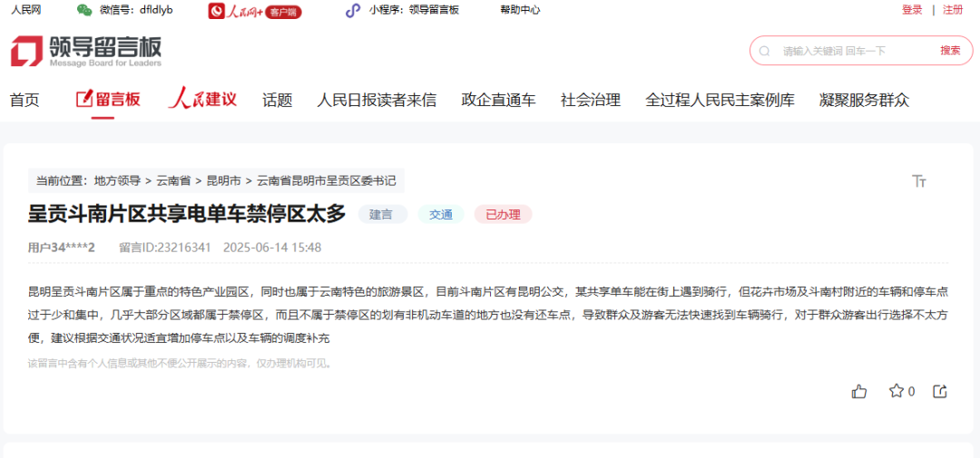Click the 领导留言板 site logo
980x458 pixels.
pyautogui.click(x=86, y=51)
